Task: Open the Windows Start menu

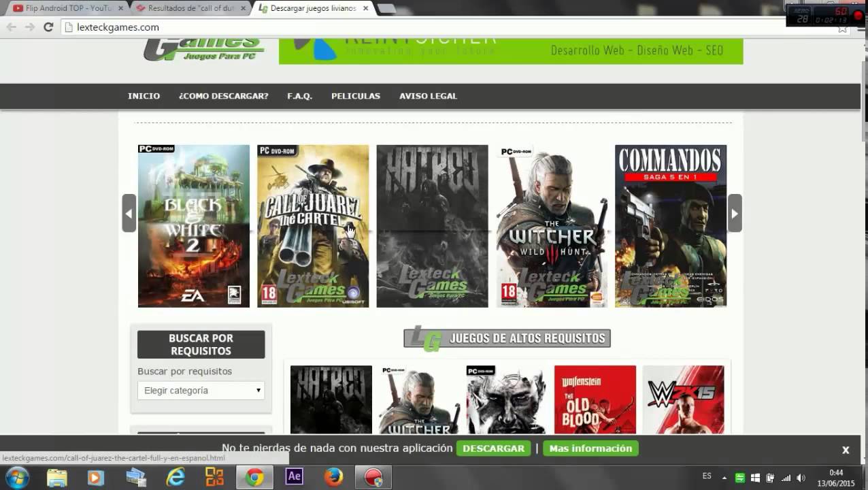Action: (x=16, y=477)
